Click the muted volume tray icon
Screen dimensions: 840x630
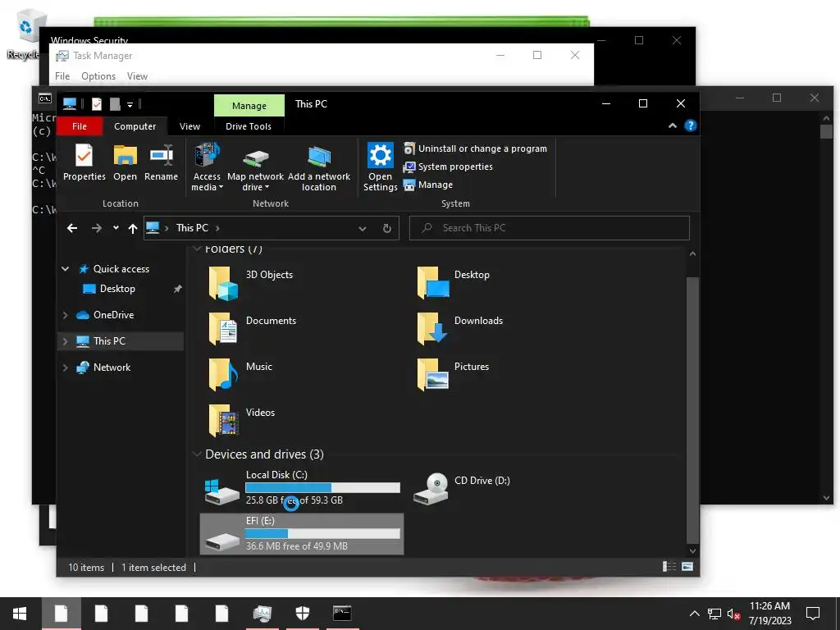(x=733, y=614)
